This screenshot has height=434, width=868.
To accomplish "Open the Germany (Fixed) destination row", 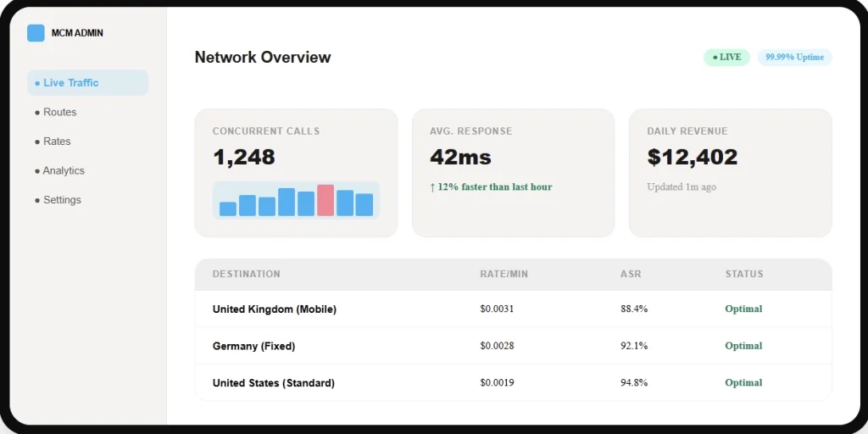I will [x=253, y=346].
